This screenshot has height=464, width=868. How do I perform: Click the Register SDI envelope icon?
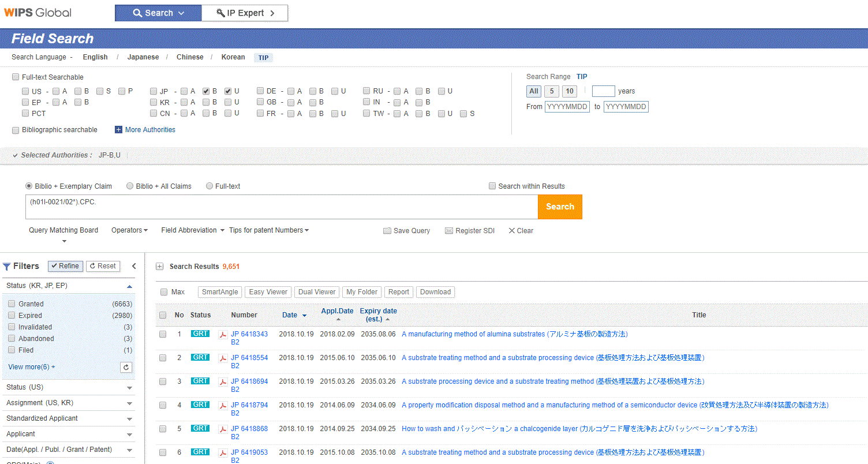pos(448,231)
